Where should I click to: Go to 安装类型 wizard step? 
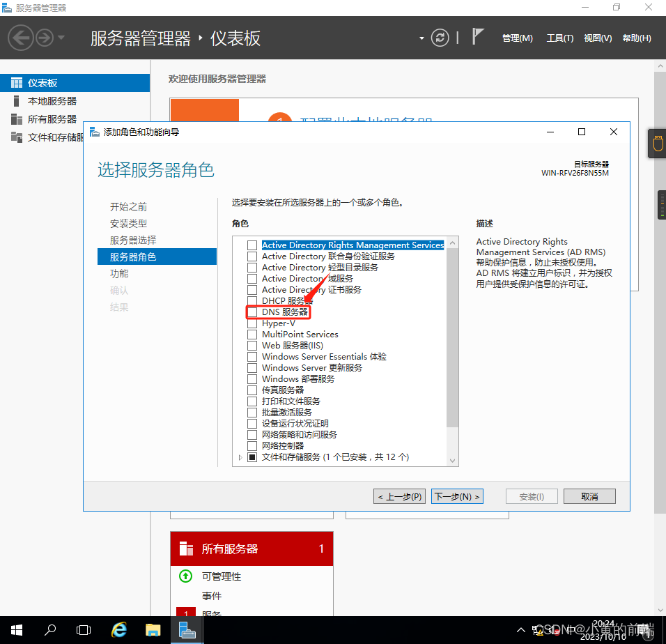[x=128, y=224]
